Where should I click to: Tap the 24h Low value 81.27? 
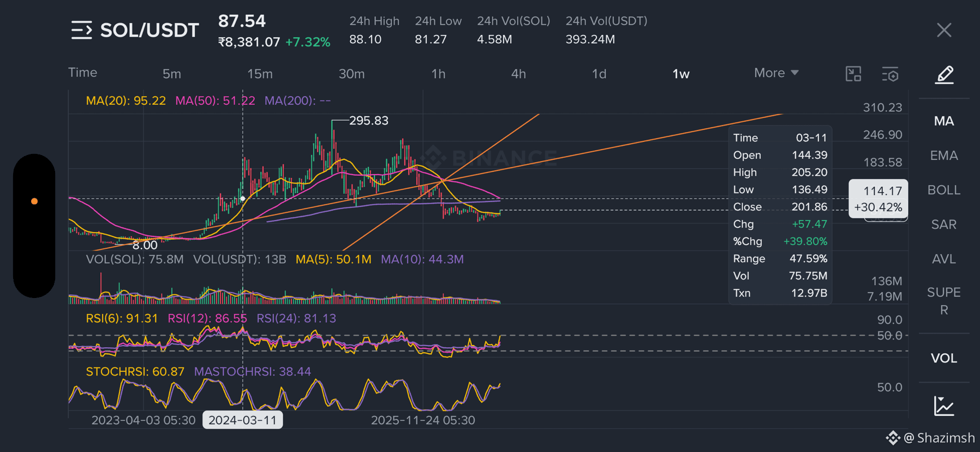[x=431, y=39]
